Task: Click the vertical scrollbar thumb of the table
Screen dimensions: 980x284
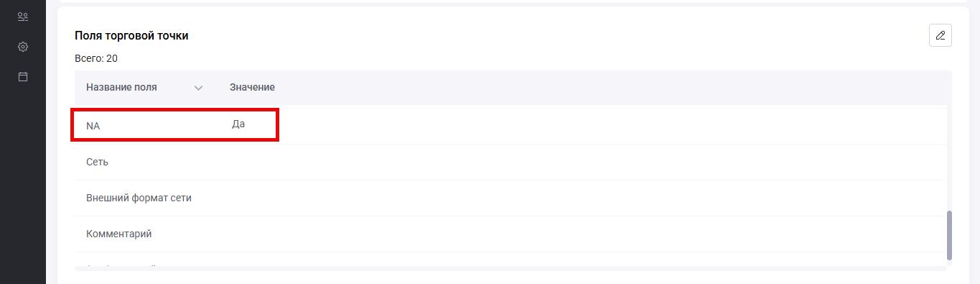Action: coord(949,235)
